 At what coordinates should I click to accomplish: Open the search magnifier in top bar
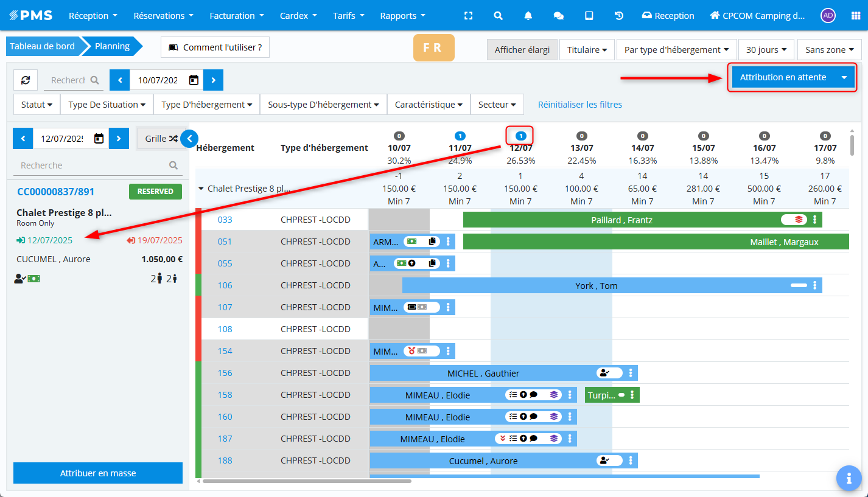(498, 16)
